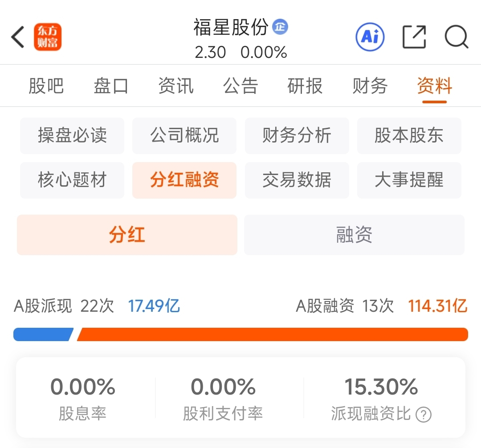Image resolution: width=481 pixels, height=448 pixels.
Task: Go to 交易数据 section
Action: 297,180
